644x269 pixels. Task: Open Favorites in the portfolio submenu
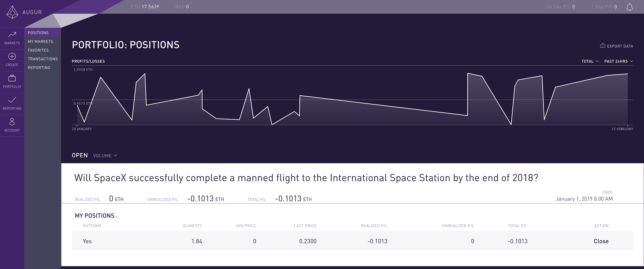(x=38, y=50)
